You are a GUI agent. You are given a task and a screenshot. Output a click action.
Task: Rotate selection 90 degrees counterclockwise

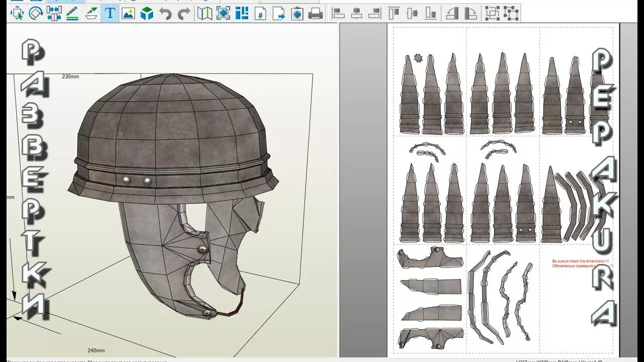click(x=452, y=14)
